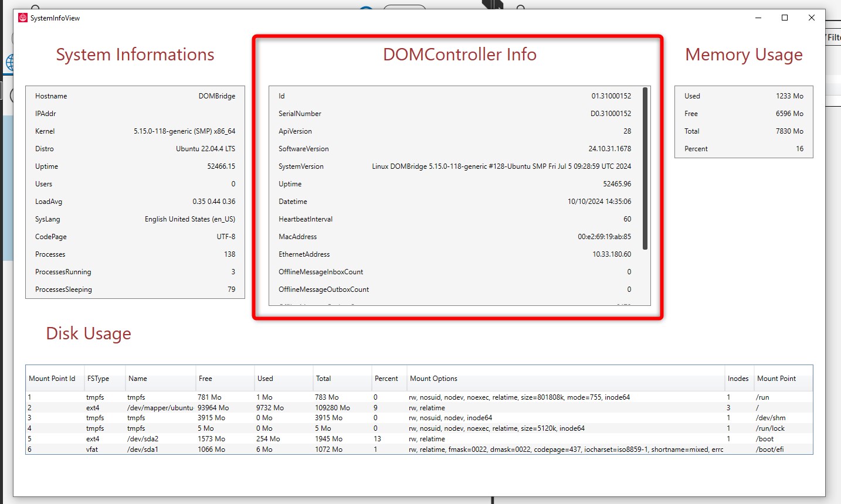
Task: Select the Memory Free row 6596 Mo
Action: 744,114
